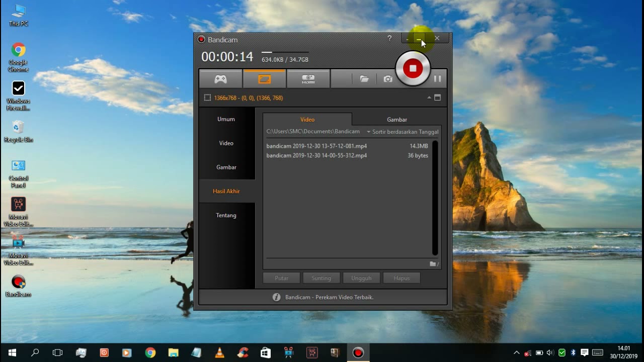Select file bandicam 2019-12-30 14-00-55-312.mp4
This screenshot has width=644, height=362.
click(x=316, y=156)
